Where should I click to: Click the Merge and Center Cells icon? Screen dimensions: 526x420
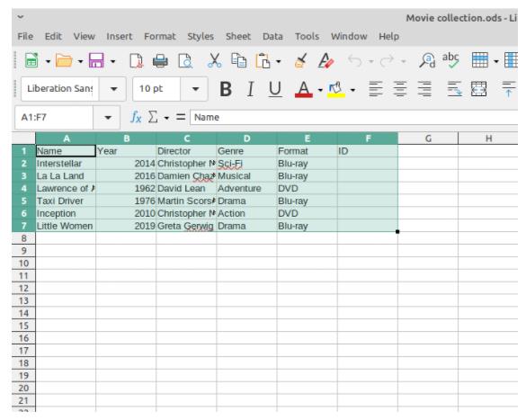478,89
